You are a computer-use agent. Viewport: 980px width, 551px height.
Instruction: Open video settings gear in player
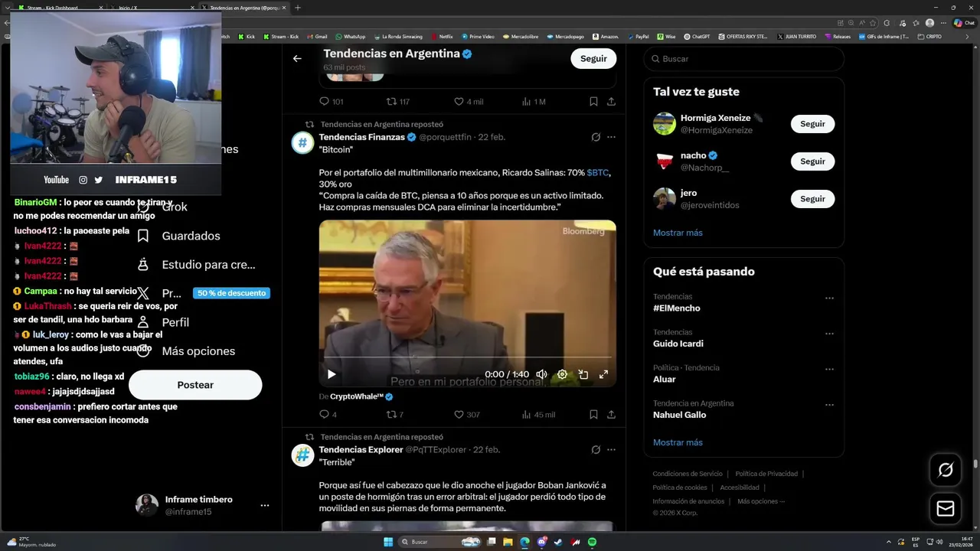click(x=562, y=374)
